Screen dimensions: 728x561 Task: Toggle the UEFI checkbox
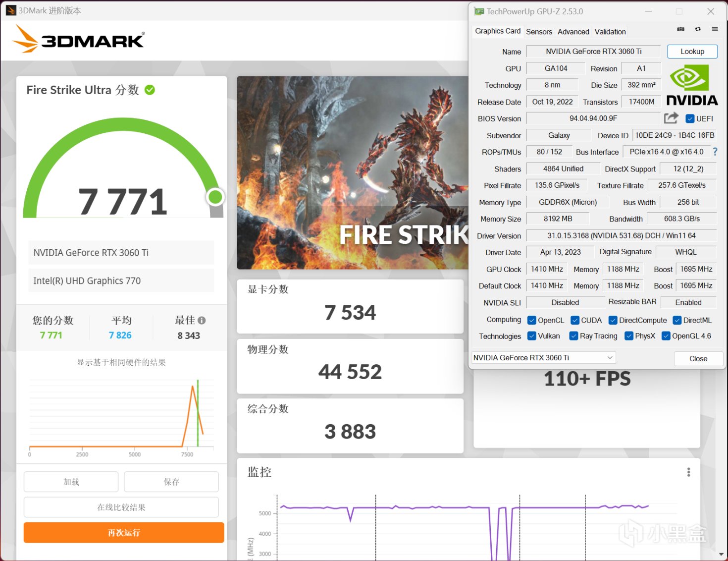click(x=690, y=118)
